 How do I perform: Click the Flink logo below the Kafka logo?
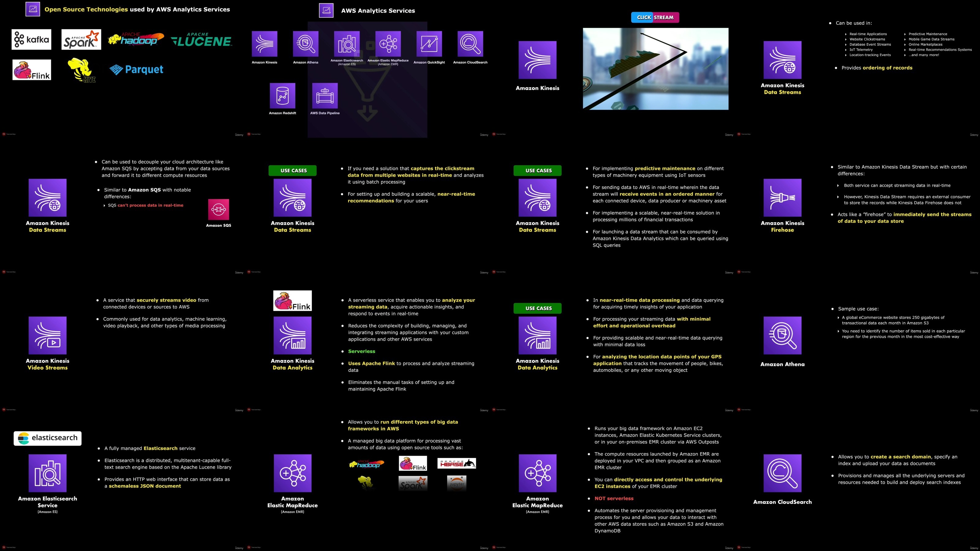tap(32, 69)
